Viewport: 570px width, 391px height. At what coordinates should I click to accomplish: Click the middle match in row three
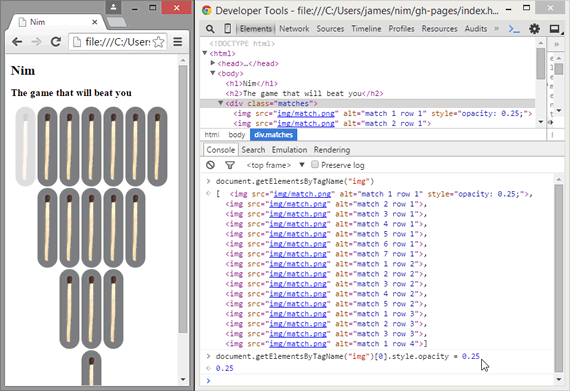(91, 309)
